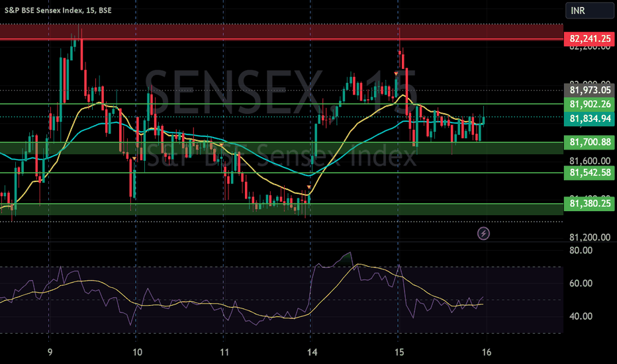Screen dimensions: 617x364
Task: Click the S&P BSE Sensex Index title
Action: 58,10
